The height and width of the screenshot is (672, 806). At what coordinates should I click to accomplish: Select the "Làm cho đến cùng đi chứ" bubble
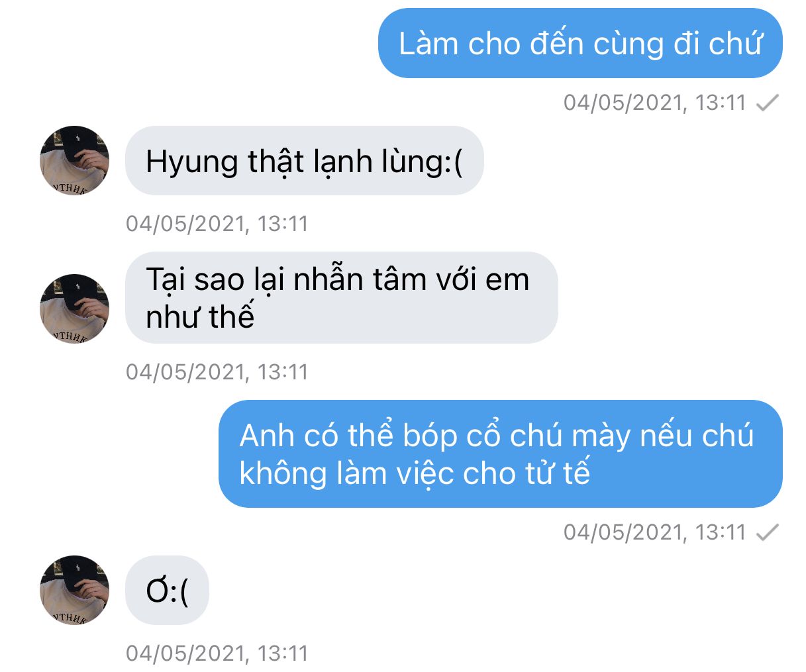click(x=580, y=43)
